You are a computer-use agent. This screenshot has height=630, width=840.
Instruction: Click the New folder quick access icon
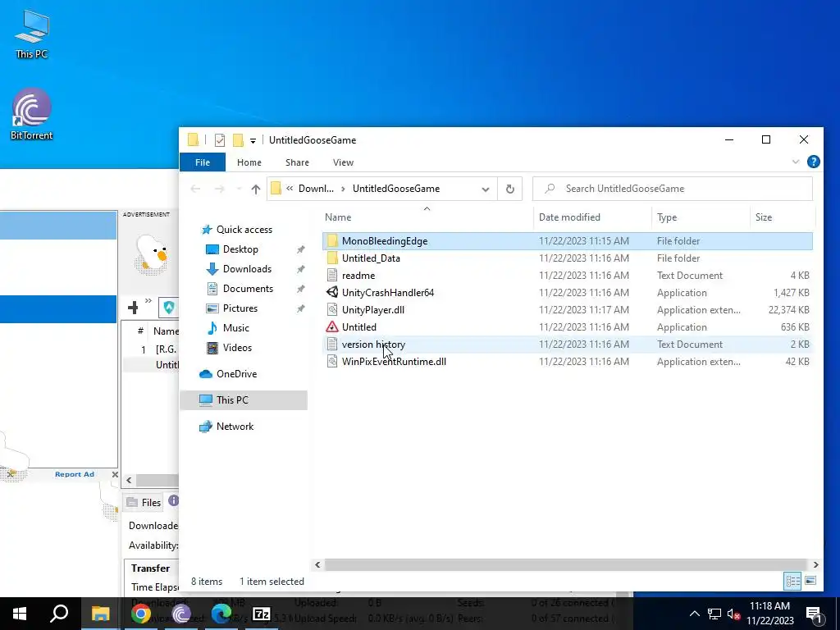238,140
